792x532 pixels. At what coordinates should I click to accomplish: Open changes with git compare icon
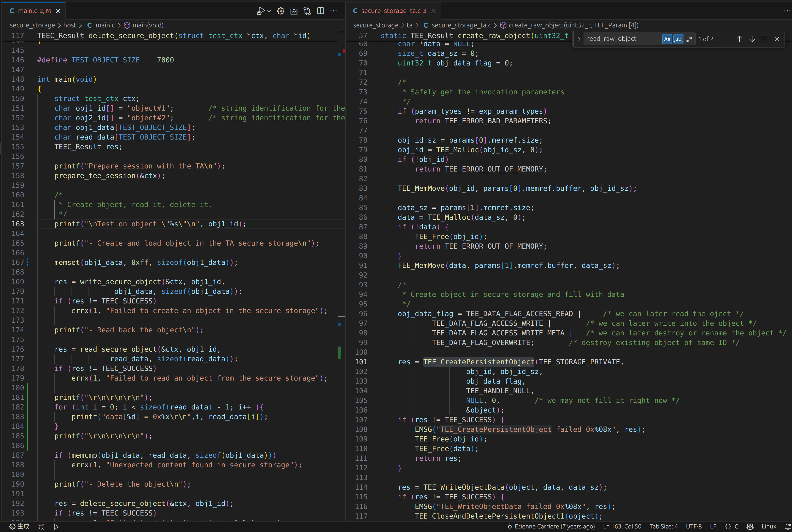[307, 11]
